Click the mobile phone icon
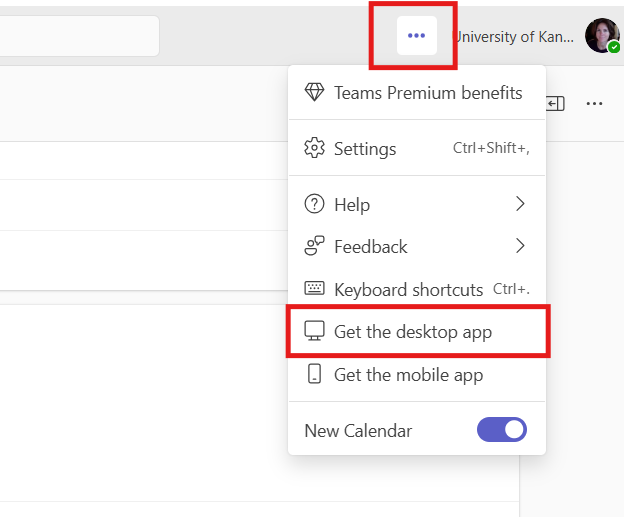 315,375
